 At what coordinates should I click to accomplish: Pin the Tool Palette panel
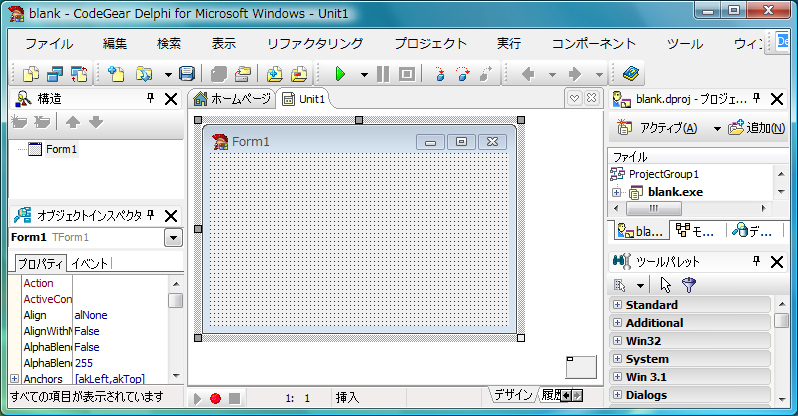pos(757,261)
